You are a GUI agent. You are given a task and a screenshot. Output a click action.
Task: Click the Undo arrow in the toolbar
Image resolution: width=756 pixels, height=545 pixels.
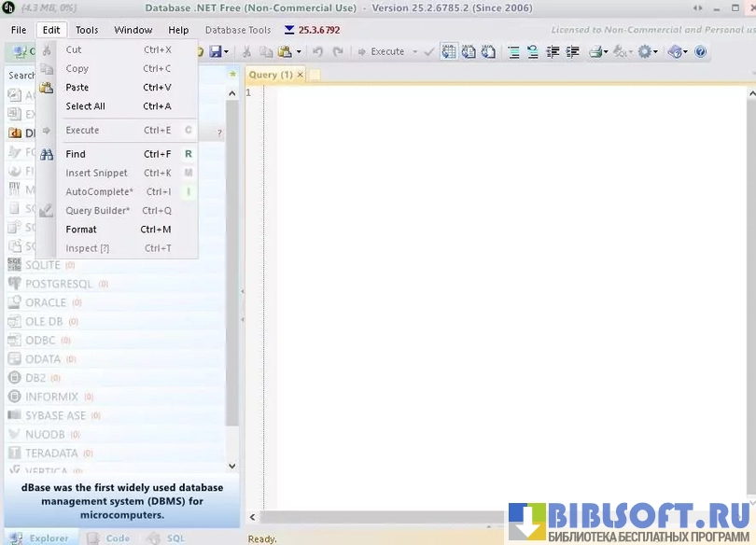(317, 52)
